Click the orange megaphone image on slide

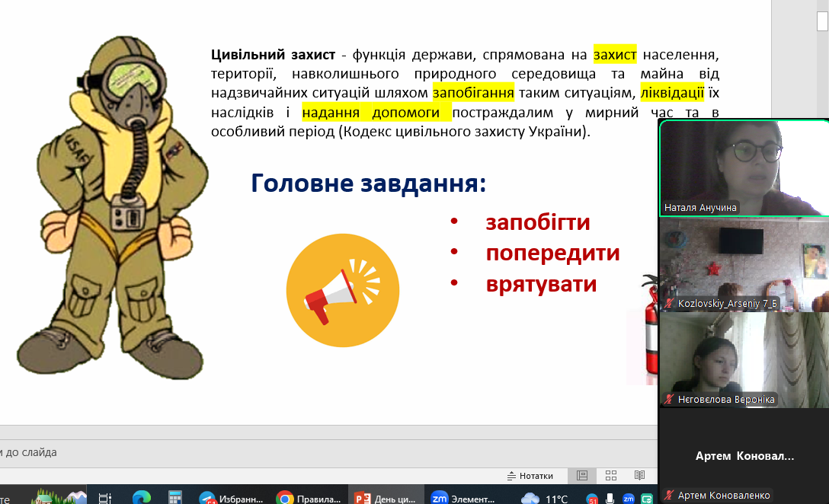pos(342,290)
